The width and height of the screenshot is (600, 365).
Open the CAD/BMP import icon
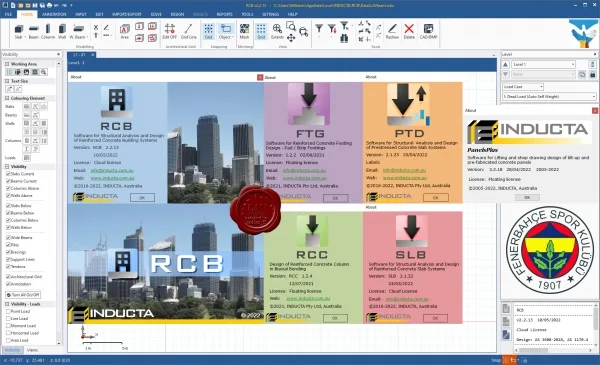(x=428, y=31)
